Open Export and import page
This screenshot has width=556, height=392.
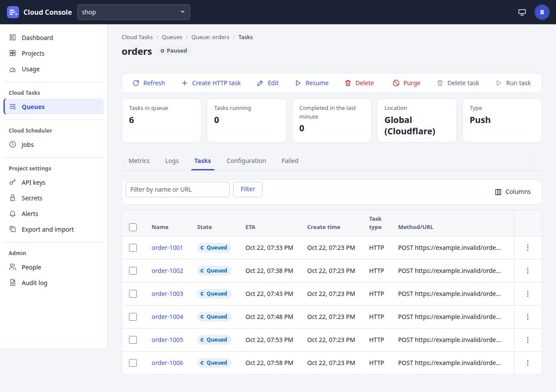(53, 229)
